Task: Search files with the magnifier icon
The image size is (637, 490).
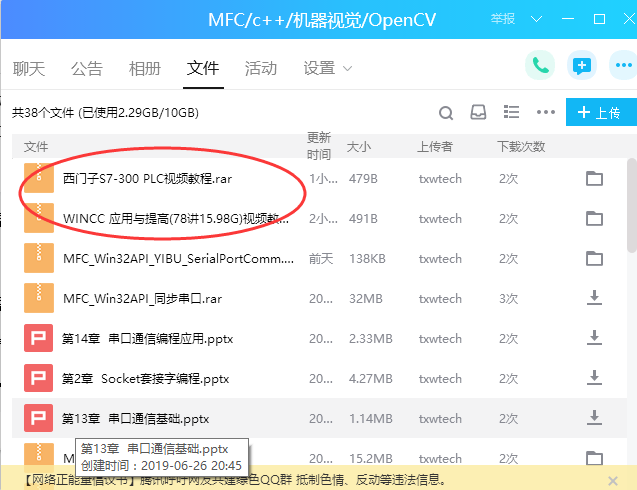Action: click(x=446, y=113)
